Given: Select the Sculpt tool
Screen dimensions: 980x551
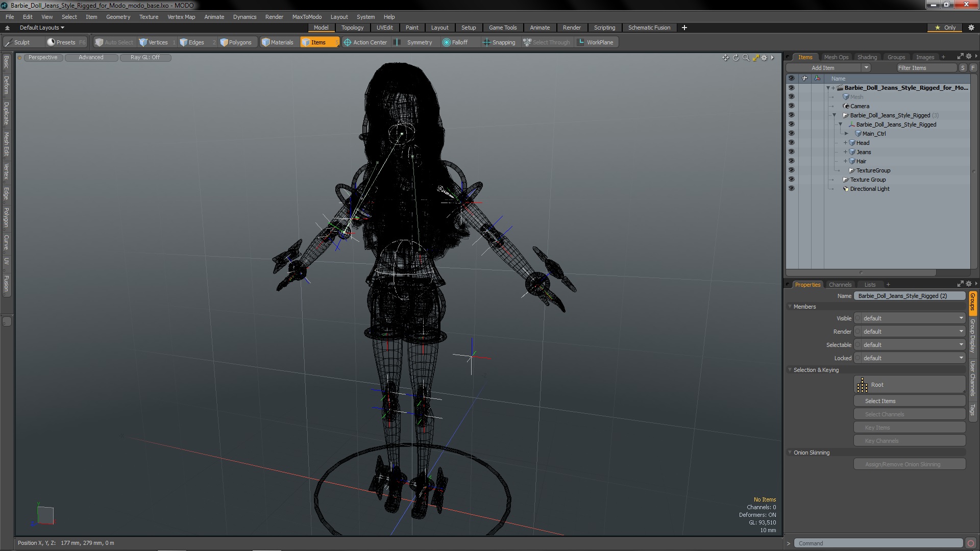Looking at the screenshot, I should [x=18, y=42].
